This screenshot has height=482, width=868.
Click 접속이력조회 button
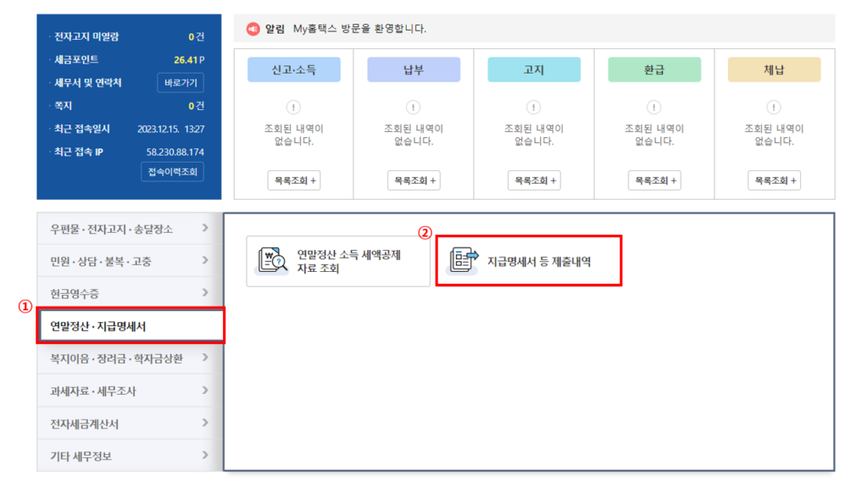coord(173,172)
